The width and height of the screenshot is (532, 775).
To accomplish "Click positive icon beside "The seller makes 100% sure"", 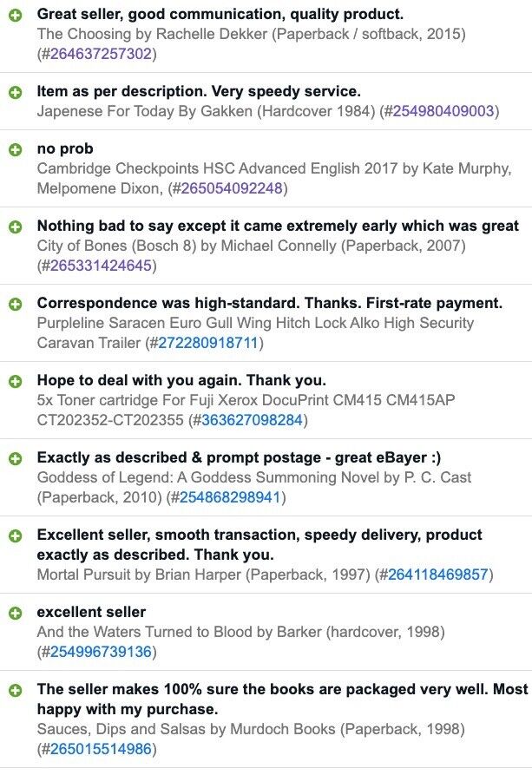I will pyautogui.click(x=16, y=691).
